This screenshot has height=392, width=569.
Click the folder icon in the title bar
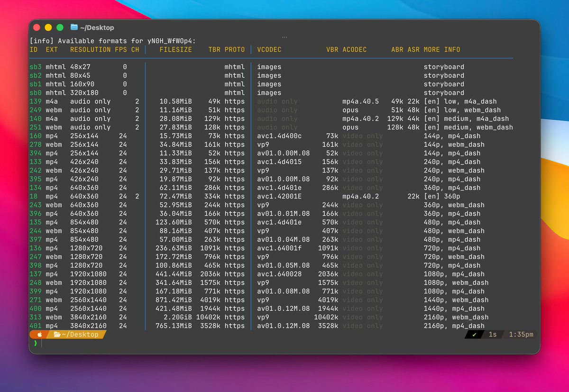tap(74, 27)
